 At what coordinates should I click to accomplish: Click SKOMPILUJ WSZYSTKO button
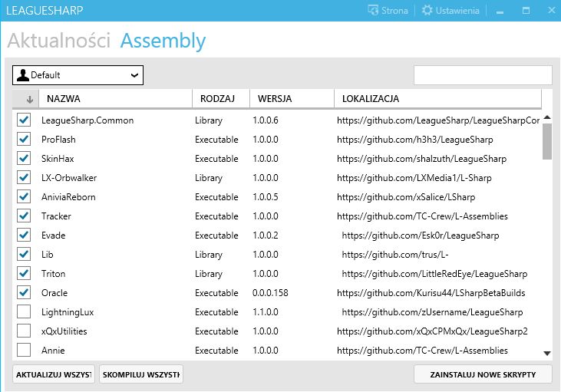pyautogui.click(x=141, y=374)
